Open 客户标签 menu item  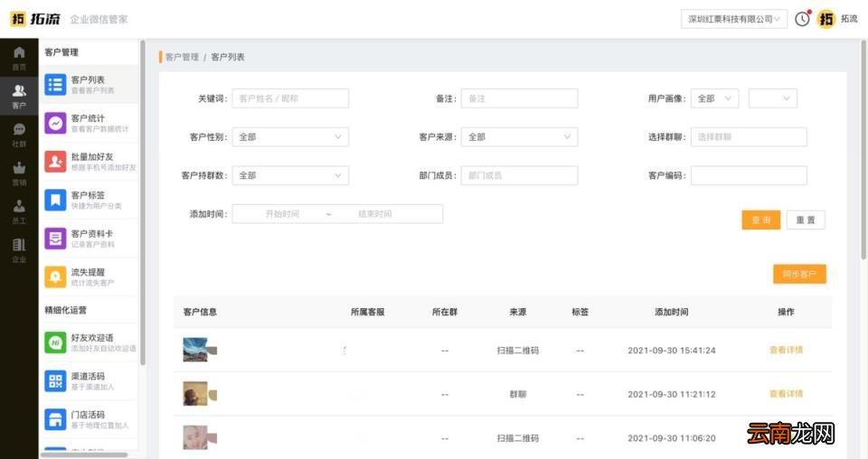pyautogui.click(x=89, y=200)
